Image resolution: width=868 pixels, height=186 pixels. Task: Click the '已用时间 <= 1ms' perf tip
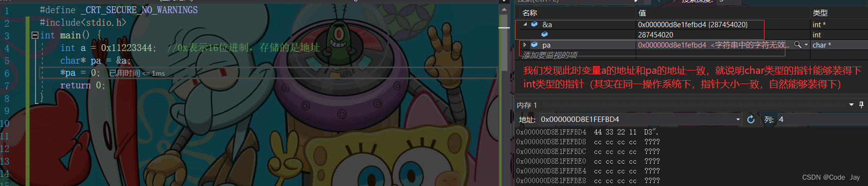coord(137,73)
